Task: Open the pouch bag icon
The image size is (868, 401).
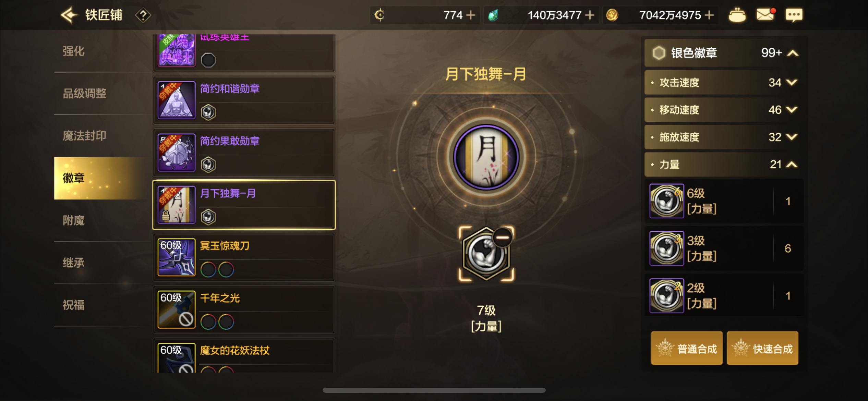Action: click(737, 15)
